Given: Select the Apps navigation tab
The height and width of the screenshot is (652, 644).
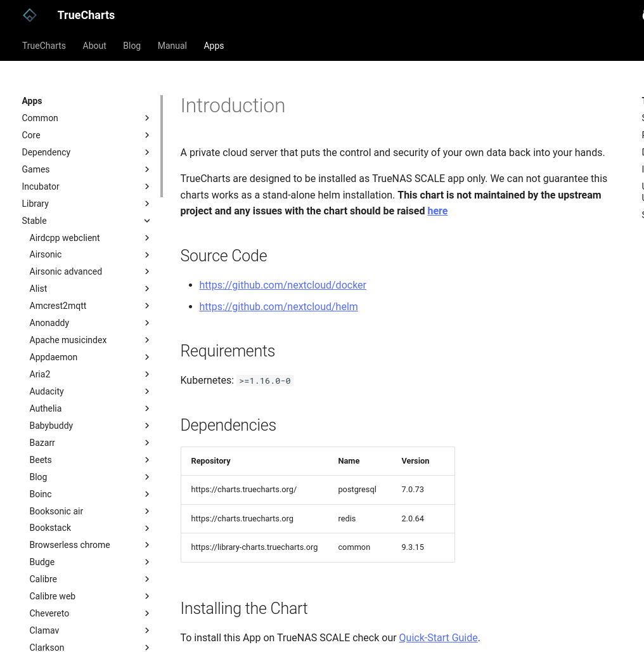Looking at the screenshot, I should (x=214, y=46).
